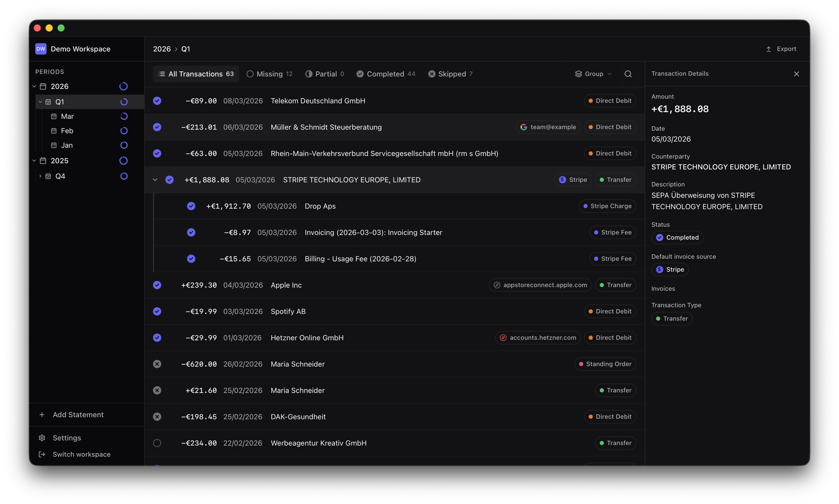839x504 pixels.
Task: Click the calendar icon beside 2025
Action: [x=43, y=161]
